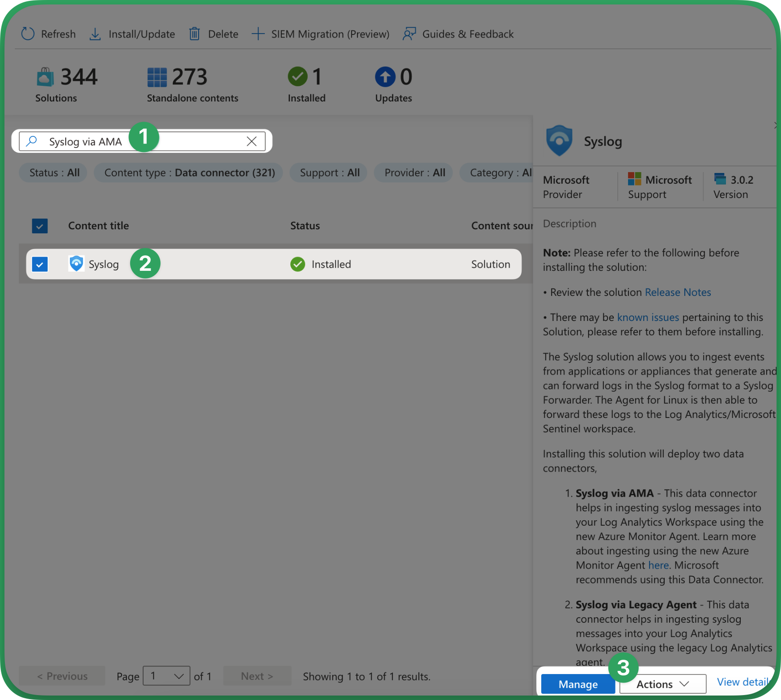Toggle the select-all header checkbox
781x700 pixels.
[40, 226]
